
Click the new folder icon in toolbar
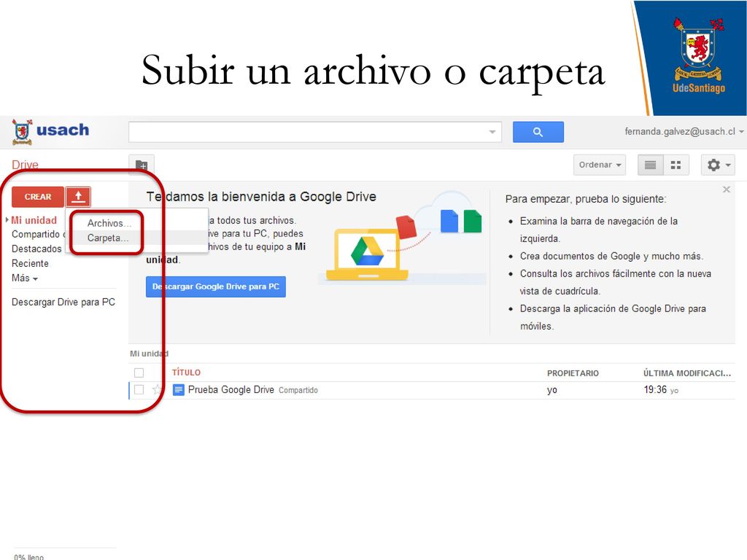tap(142, 166)
